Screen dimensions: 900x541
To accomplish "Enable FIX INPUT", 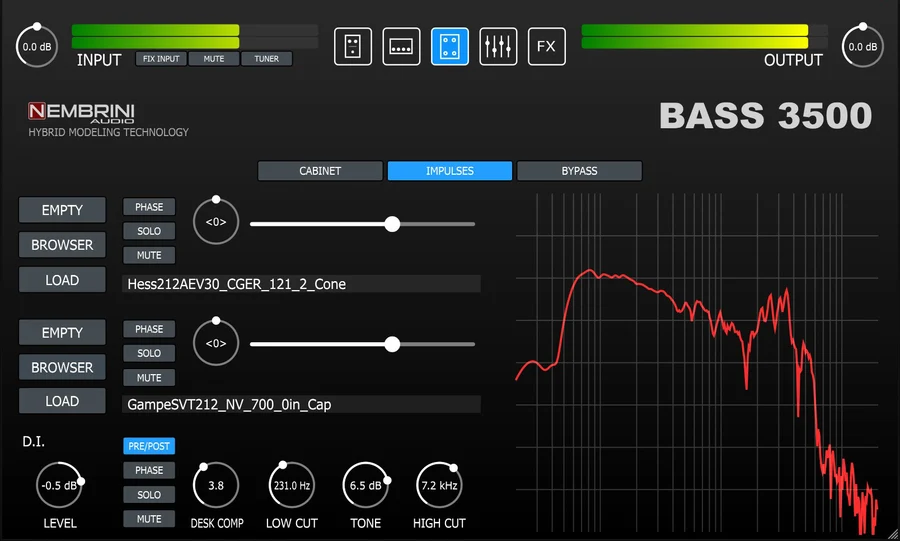I will pyautogui.click(x=161, y=59).
